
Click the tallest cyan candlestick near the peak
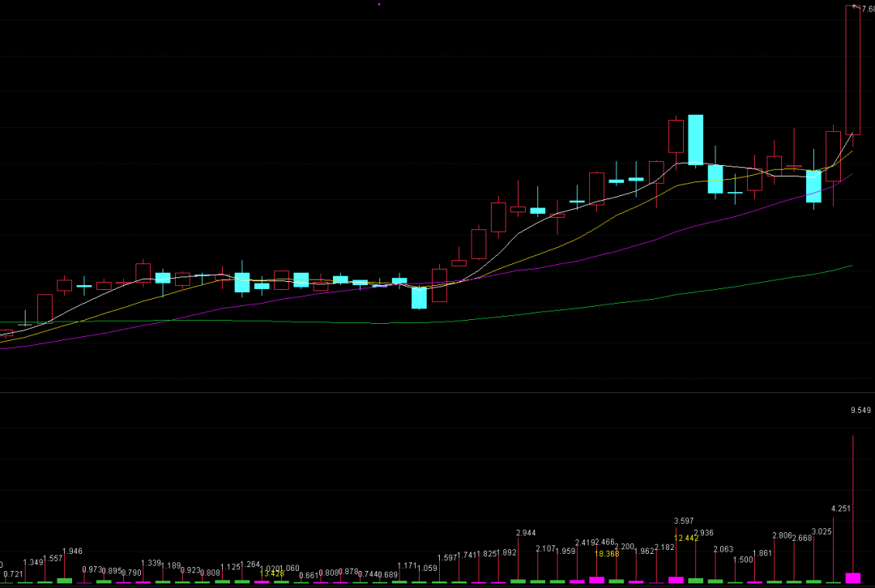[x=695, y=139]
